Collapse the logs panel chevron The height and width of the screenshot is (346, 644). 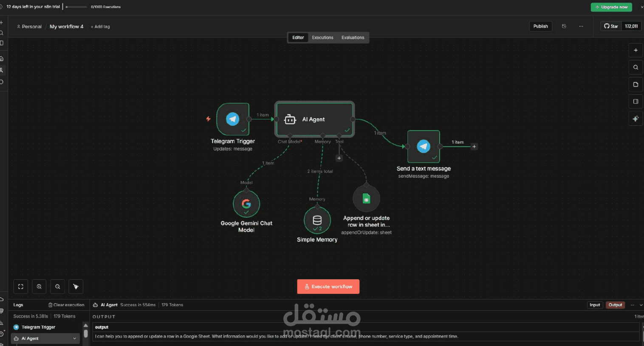(641, 305)
